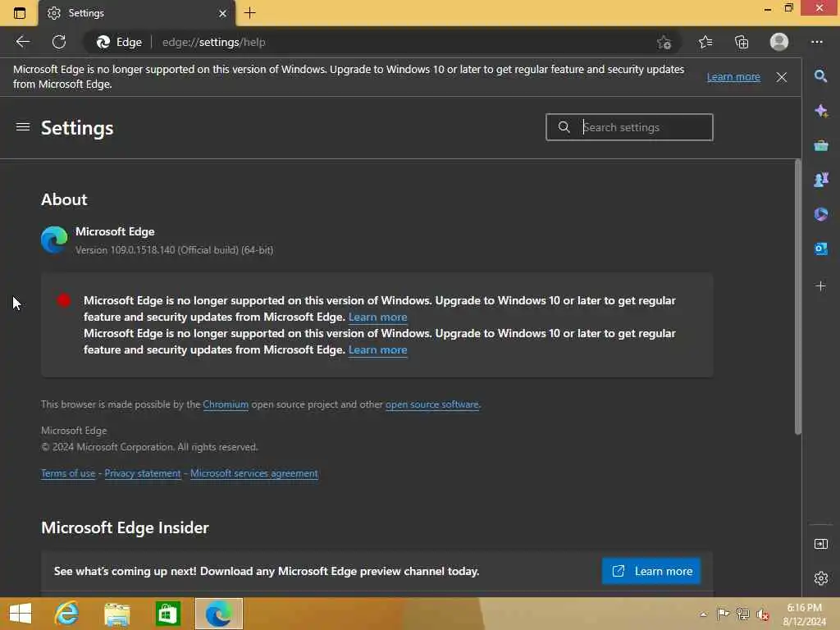Open sidebar Discover sparkle icon
Screen dimensions: 840x630
click(820, 111)
